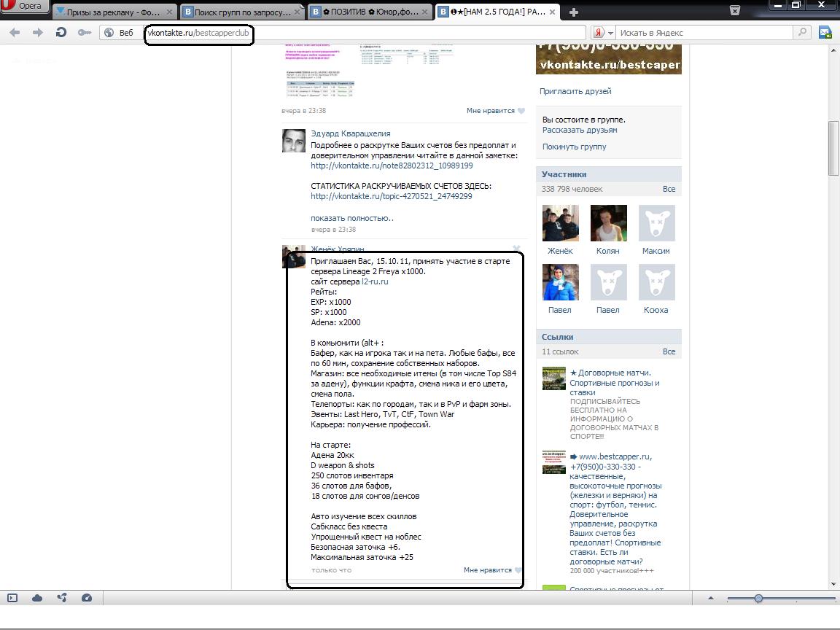The height and width of the screenshot is (630, 840).
Task: Go back with the Back arrow button
Action: [x=15, y=33]
